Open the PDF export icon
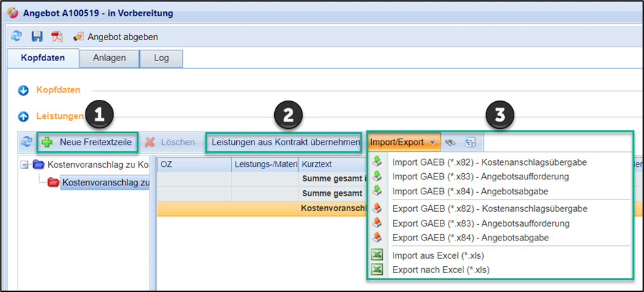 56,37
